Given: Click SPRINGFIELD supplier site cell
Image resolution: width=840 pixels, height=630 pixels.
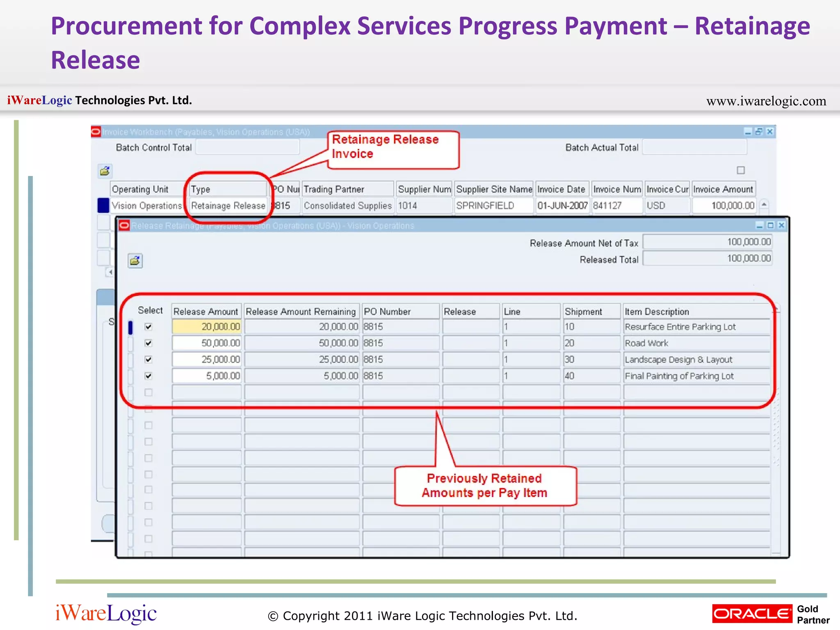Looking at the screenshot, I should pyautogui.click(x=494, y=205).
